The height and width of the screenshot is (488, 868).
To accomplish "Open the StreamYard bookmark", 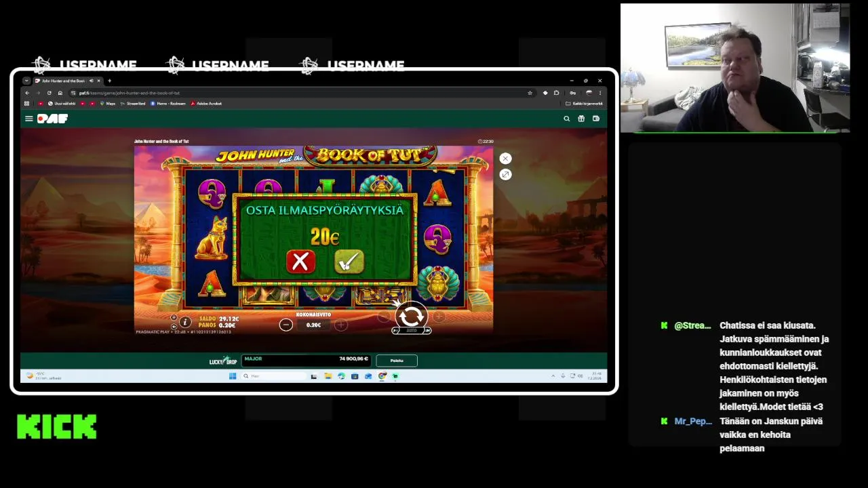I will pyautogui.click(x=133, y=104).
